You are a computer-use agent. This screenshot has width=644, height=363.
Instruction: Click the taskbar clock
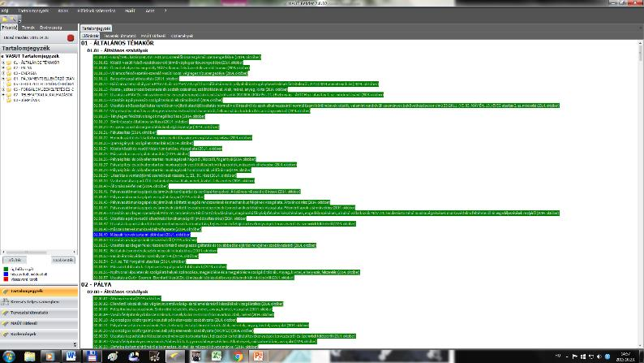(x=625, y=357)
